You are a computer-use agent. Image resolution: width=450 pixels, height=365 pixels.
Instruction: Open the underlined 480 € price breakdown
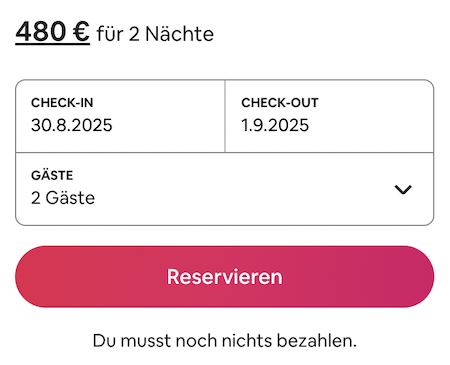pyautogui.click(x=53, y=32)
